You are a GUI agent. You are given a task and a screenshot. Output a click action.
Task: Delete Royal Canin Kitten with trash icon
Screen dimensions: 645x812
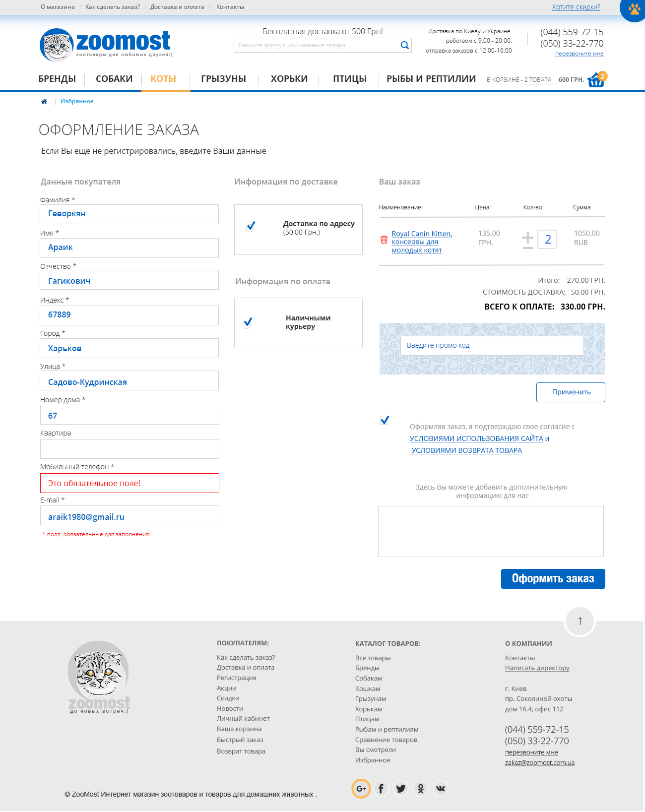click(384, 240)
